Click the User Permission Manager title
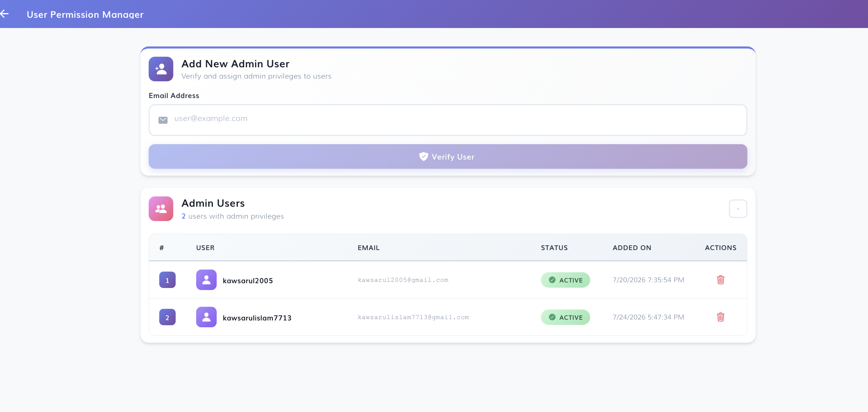The height and width of the screenshot is (412, 868). [x=85, y=14]
